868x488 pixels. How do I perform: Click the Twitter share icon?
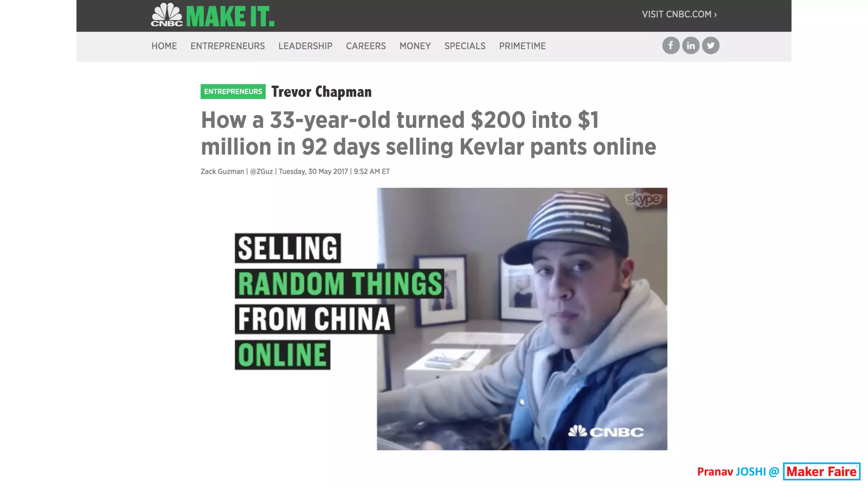click(710, 45)
